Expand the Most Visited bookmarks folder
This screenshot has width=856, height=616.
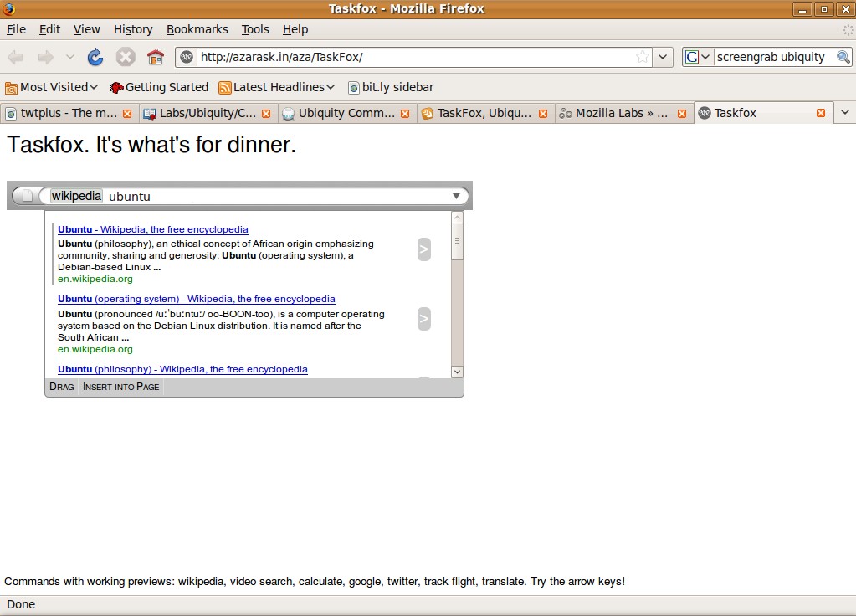pos(51,87)
